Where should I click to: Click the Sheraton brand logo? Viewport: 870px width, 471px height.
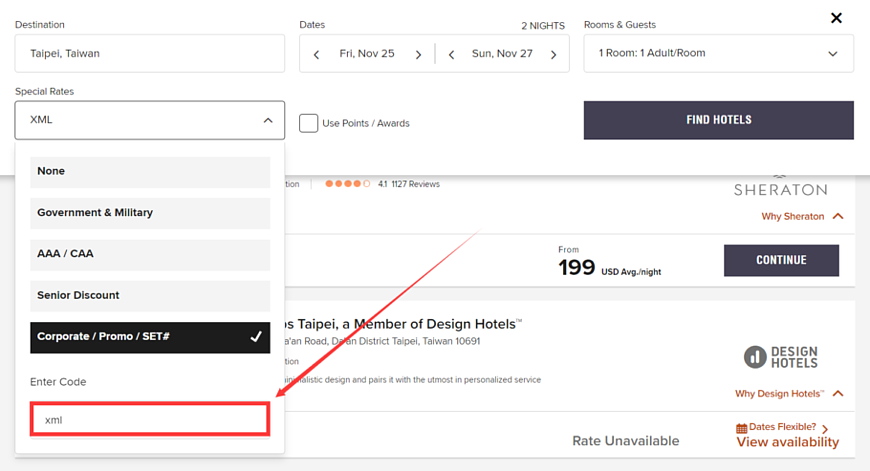click(x=781, y=188)
